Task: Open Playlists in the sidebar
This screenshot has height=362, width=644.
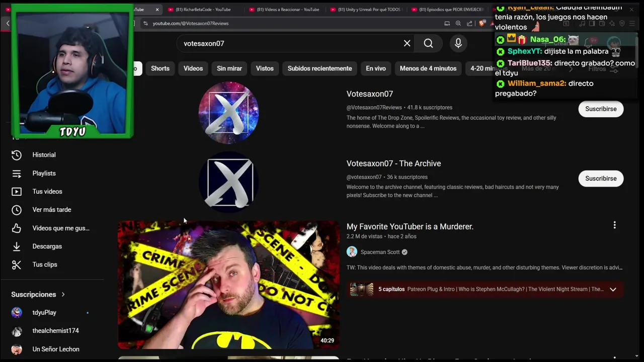Action: tap(44, 173)
